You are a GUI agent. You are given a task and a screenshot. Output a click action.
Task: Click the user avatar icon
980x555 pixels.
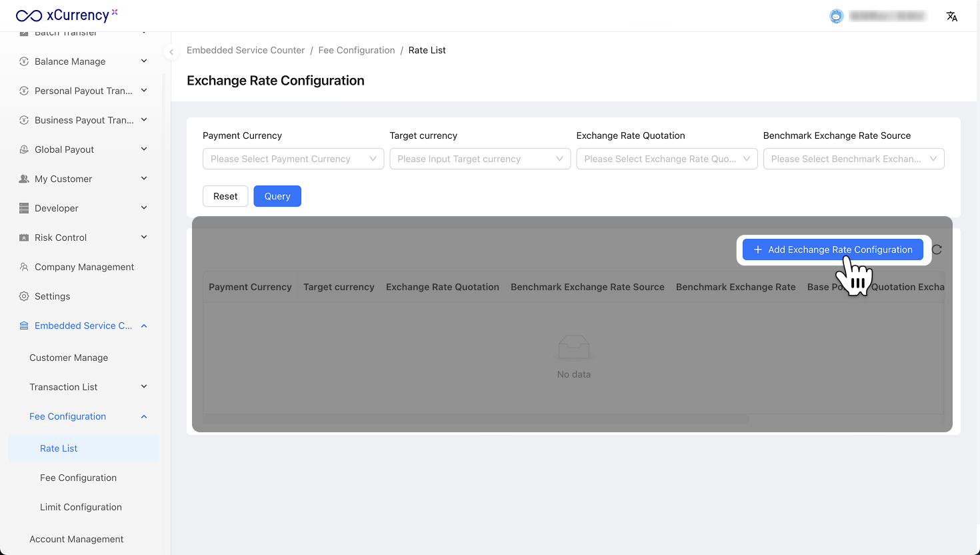836,17
